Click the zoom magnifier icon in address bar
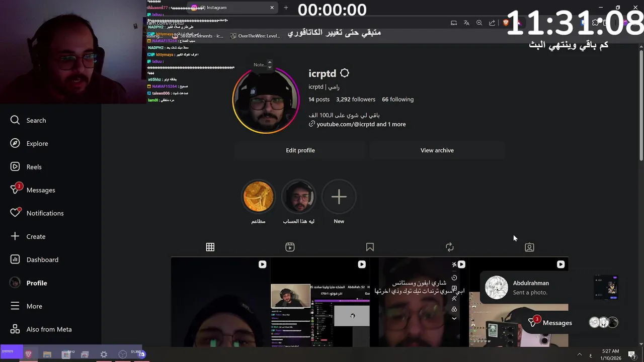This screenshot has height=362, width=644. [x=479, y=23]
